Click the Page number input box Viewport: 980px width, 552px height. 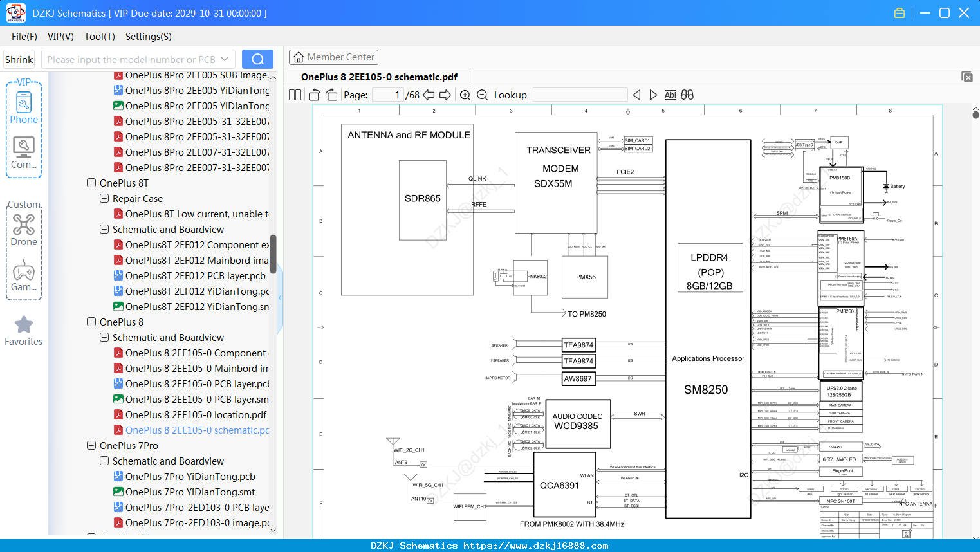tap(388, 95)
